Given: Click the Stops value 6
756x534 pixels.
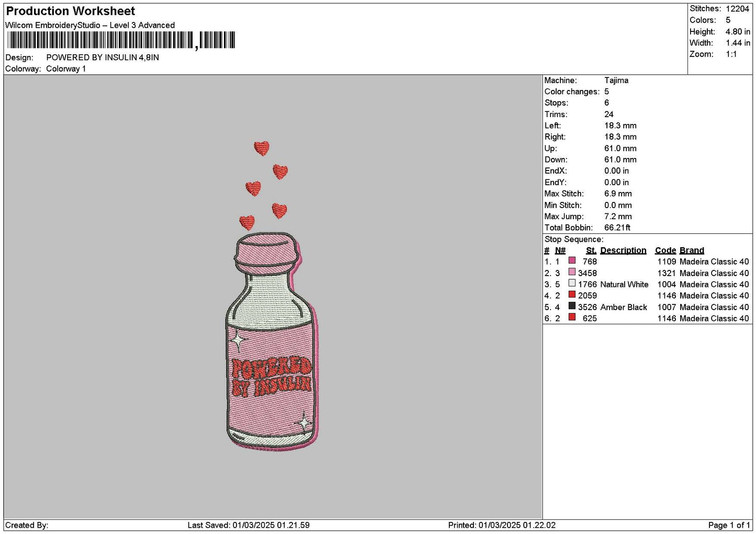Looking at the screenshot, I should (x=606, y=103).
